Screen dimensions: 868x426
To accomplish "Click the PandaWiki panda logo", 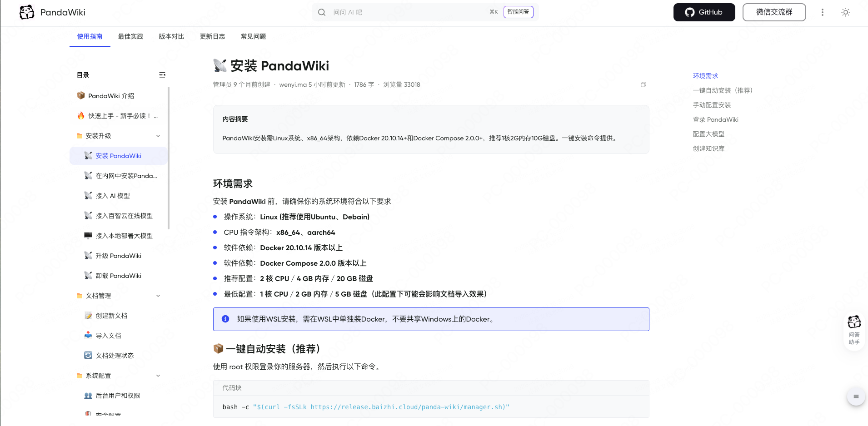I will pyautogui.click(x=27, y=12).
